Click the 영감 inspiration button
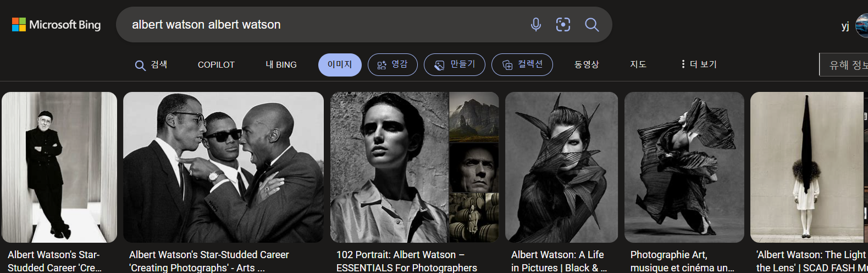 click(x=392, y=65)
